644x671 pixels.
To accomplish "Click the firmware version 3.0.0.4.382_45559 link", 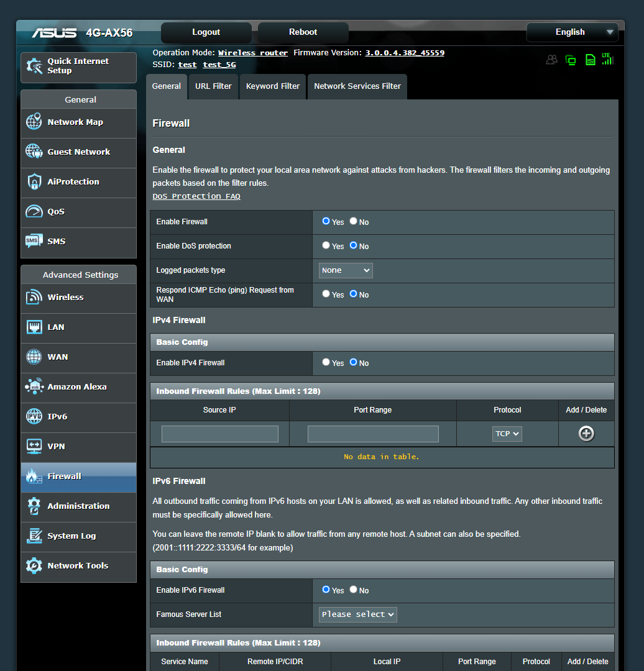I will [x=405, y=53].
